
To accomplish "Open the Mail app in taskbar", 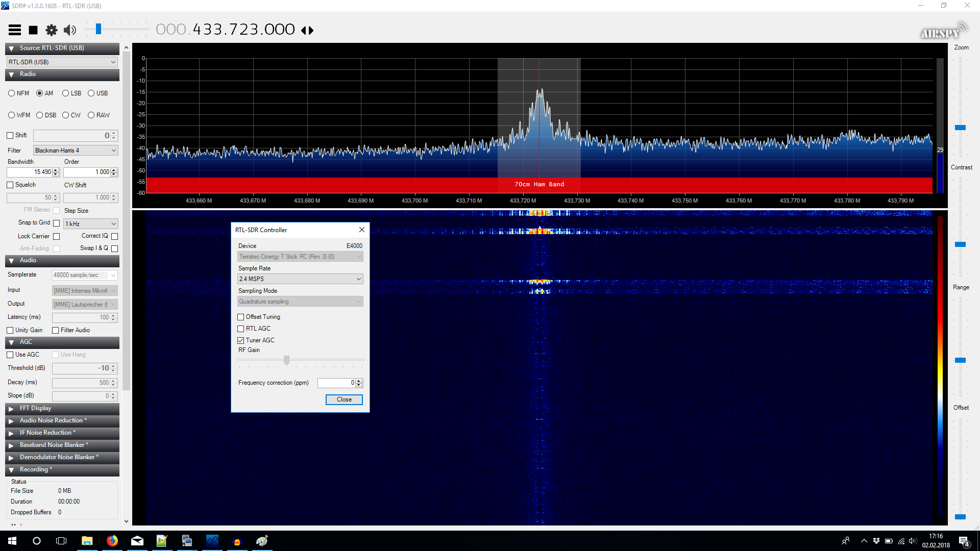I will click(137, 541).
